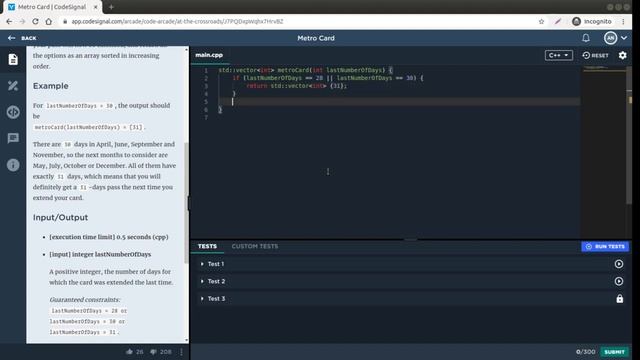Open a new browser tab

[x=111, y=7]
